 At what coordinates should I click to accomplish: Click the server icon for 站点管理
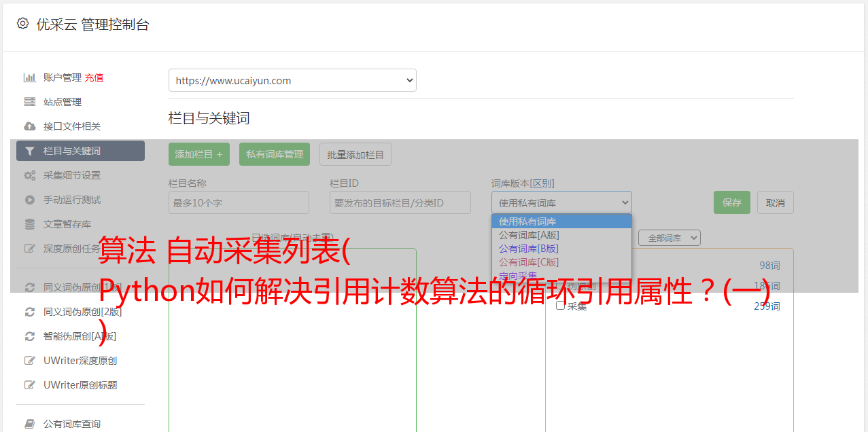pyautogui.click(x=29, y=102)
